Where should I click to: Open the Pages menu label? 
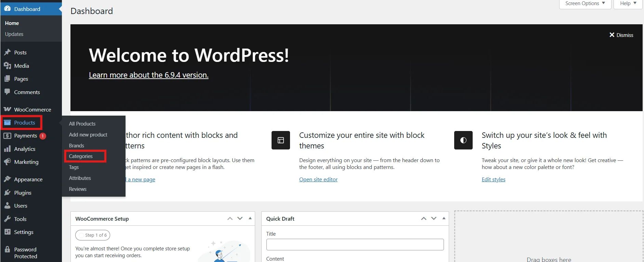click(x=21, y=79)
